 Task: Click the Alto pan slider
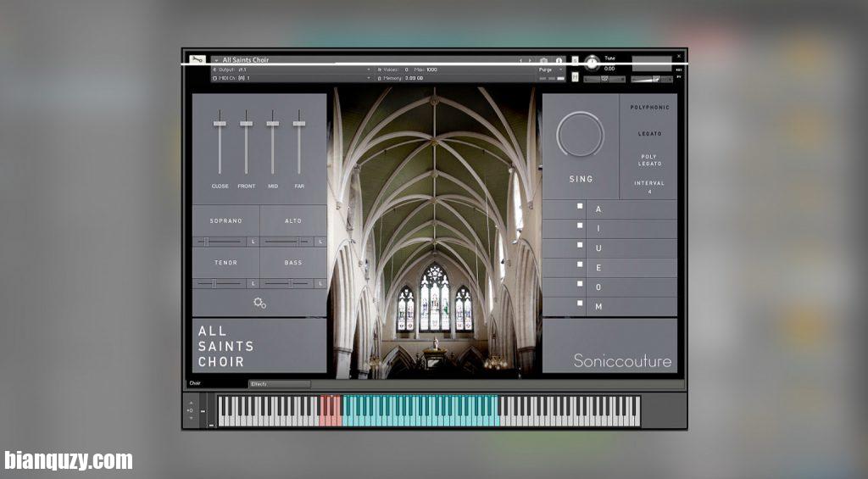287,242
